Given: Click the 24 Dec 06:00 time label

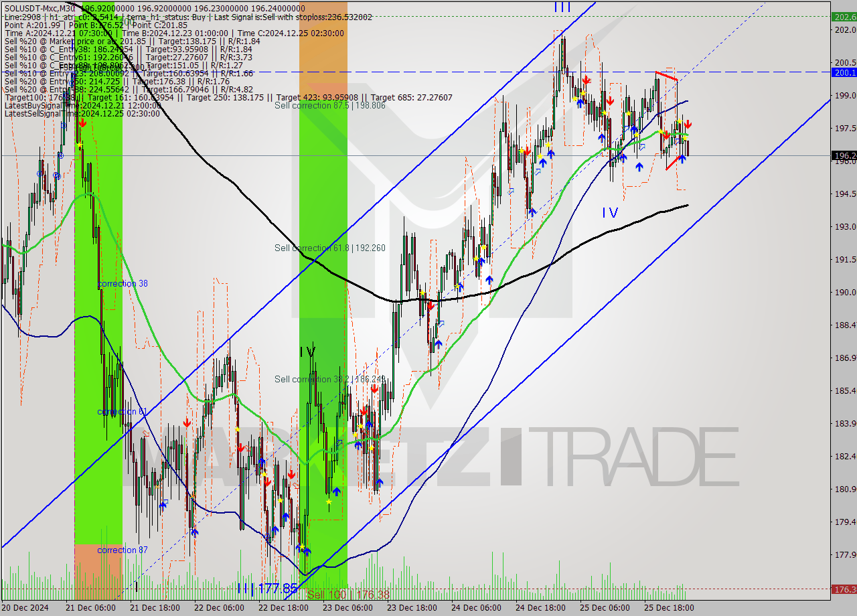Looking at the screenshot, I should click(476, 608).
